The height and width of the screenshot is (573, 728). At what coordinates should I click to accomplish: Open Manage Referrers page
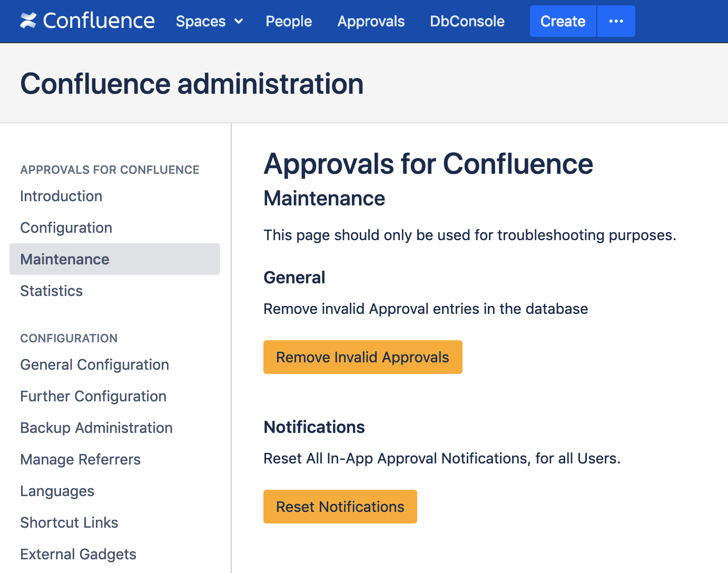(x=80, y=459)
